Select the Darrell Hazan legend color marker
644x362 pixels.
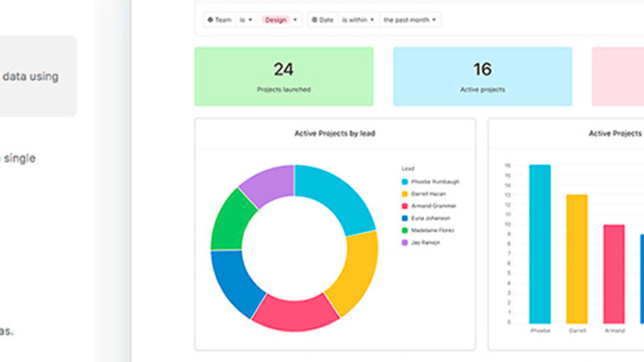tap(406, 194)
